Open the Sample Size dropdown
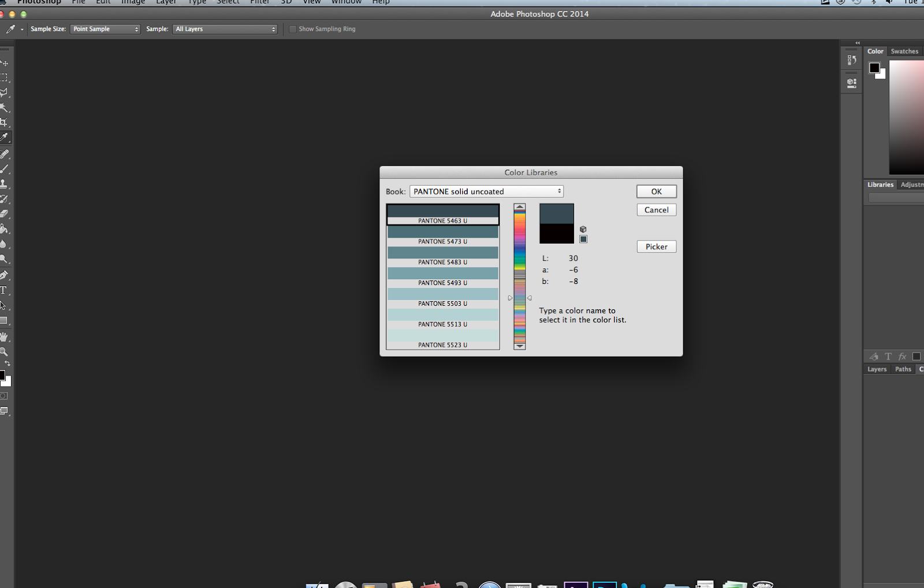The image size is (924, 588). pos(105,29)
